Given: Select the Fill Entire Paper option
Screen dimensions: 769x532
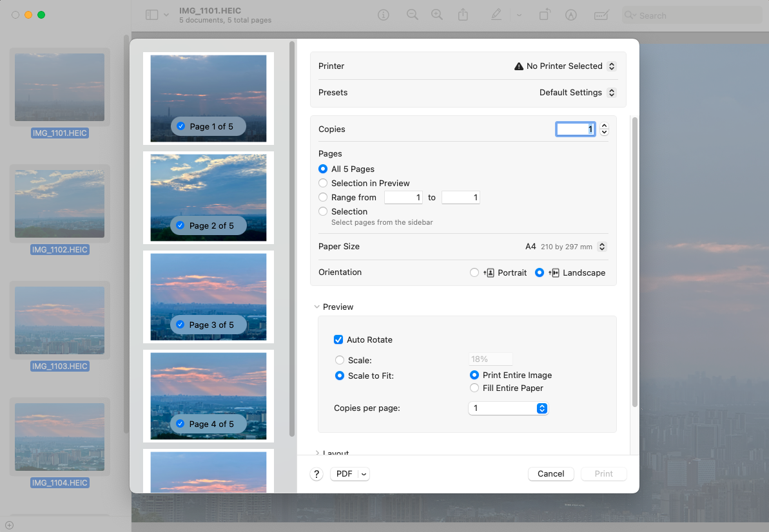Looking at the screenshot, I should click(474, 388).
